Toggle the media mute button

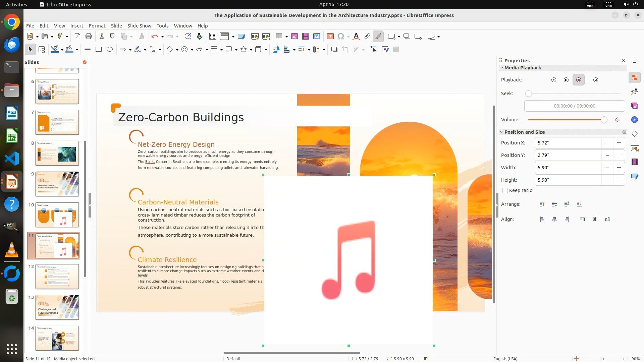tap(618, 120)
